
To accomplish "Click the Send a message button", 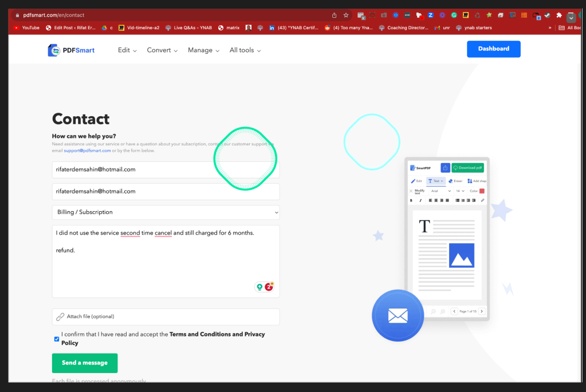I will (x=85, y=363).
